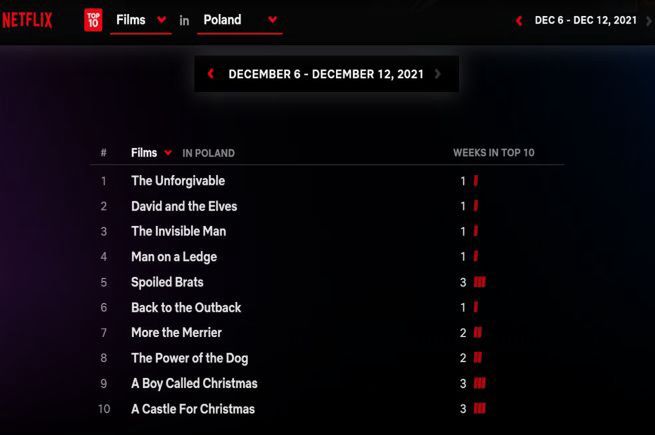The width and height of the screenshot is (655, 435).
Task: Select A Castle For Christmas title
Action: 193,409
